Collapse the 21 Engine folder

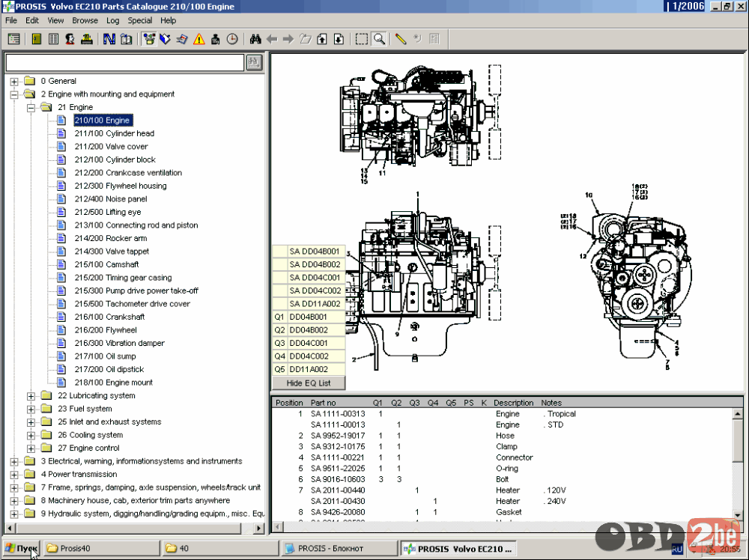pos(31,108)
